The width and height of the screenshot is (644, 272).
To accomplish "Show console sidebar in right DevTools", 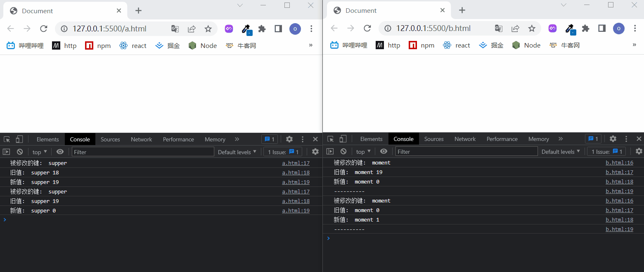I will pos(330,151).
